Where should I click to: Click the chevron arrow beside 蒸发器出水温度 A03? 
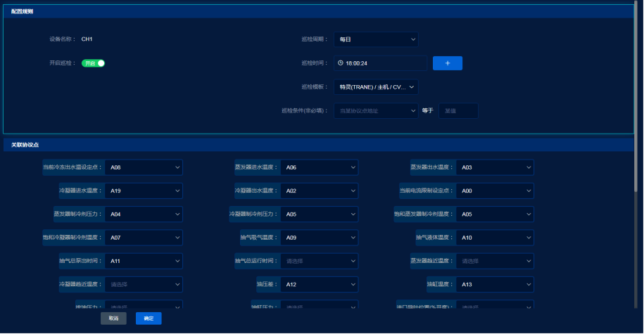(x=528, y=168)
